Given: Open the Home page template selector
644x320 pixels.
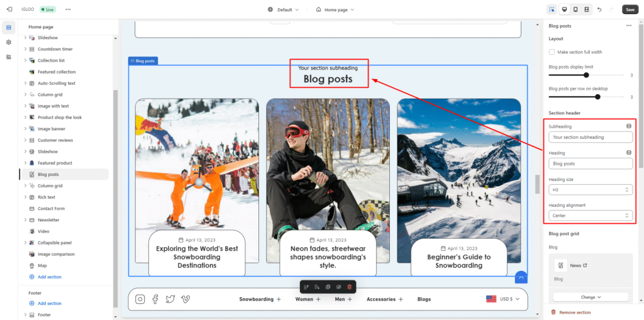Looking at the screenshot, I should pos(335,9).
